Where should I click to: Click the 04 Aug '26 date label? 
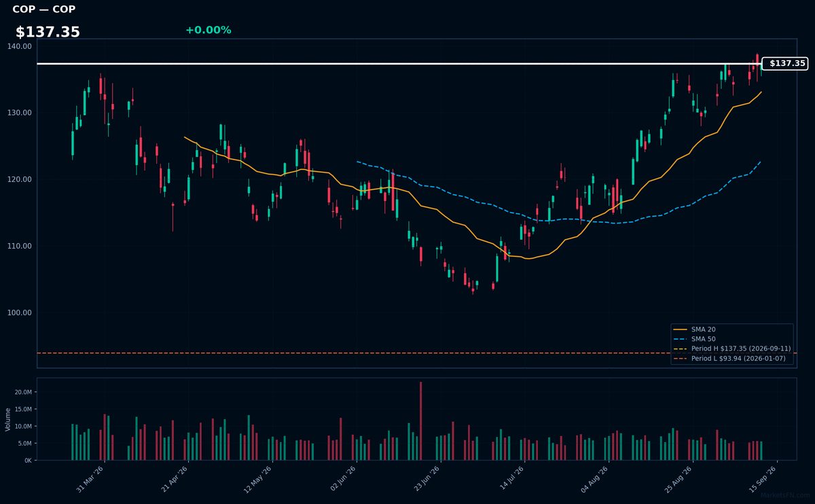pos(595,479)
